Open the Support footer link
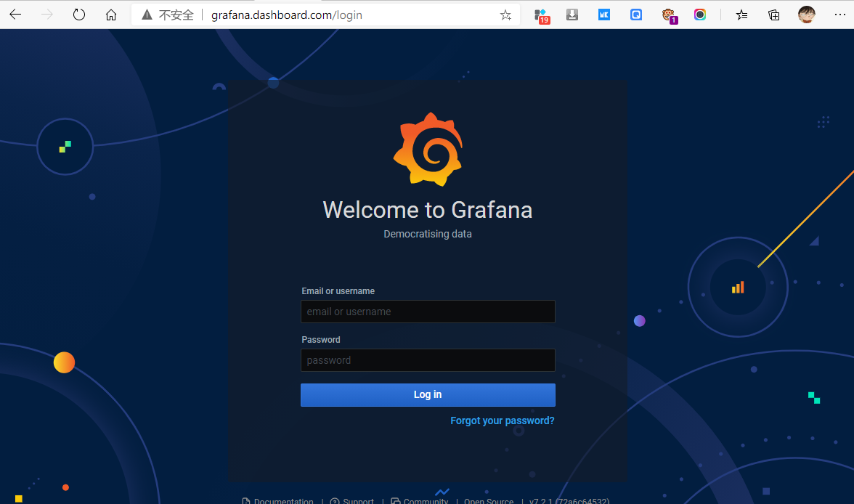Image resolution: width=854 pixels, height=504 pixels. click(352, 500)
